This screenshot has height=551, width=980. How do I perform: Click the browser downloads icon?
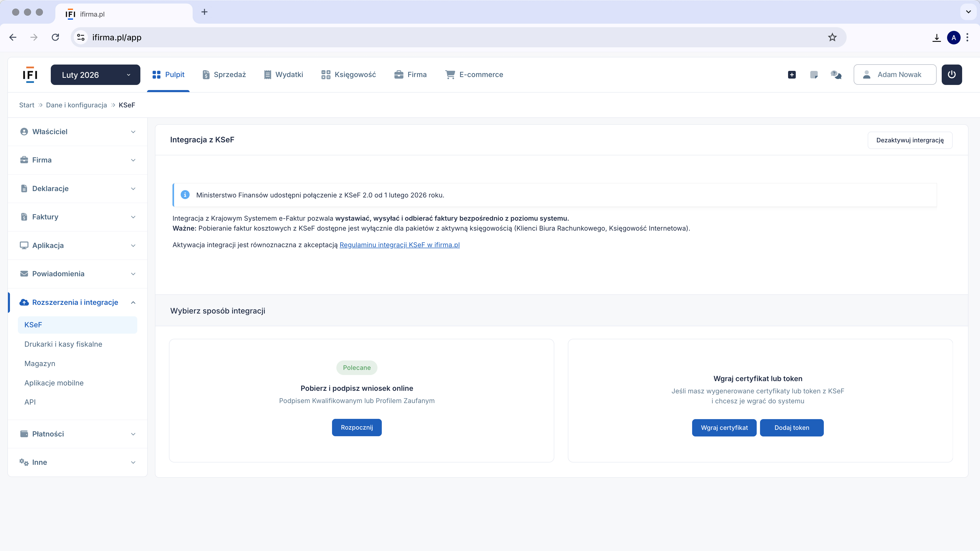pyautogui.click(x=936, y=38)
